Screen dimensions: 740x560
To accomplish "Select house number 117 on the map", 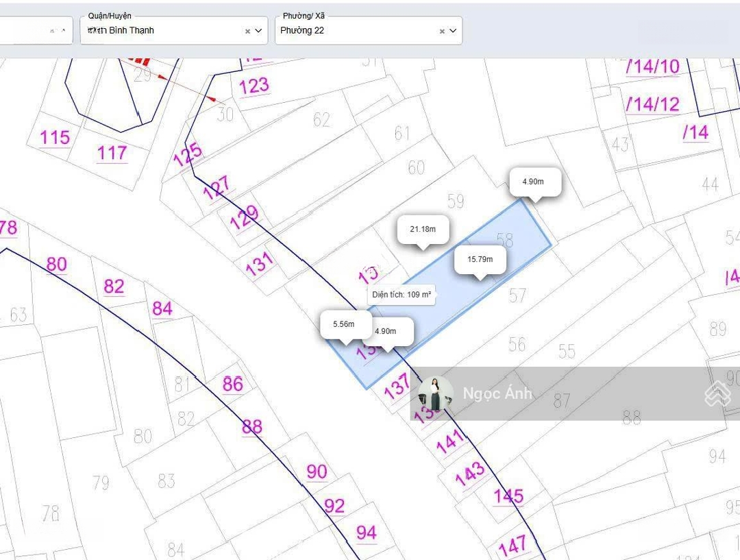I will [112, 152].
